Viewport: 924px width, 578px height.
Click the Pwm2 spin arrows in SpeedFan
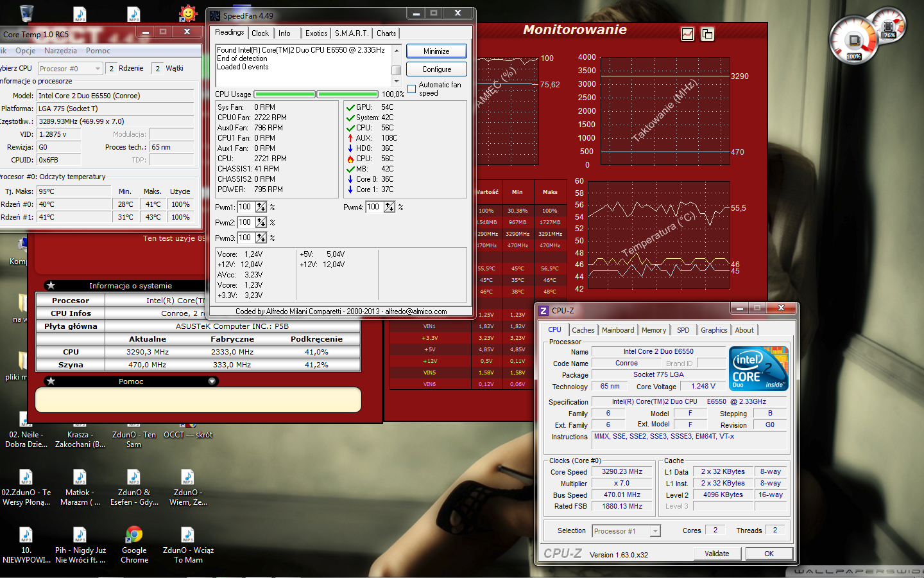(x=261, y=222)
